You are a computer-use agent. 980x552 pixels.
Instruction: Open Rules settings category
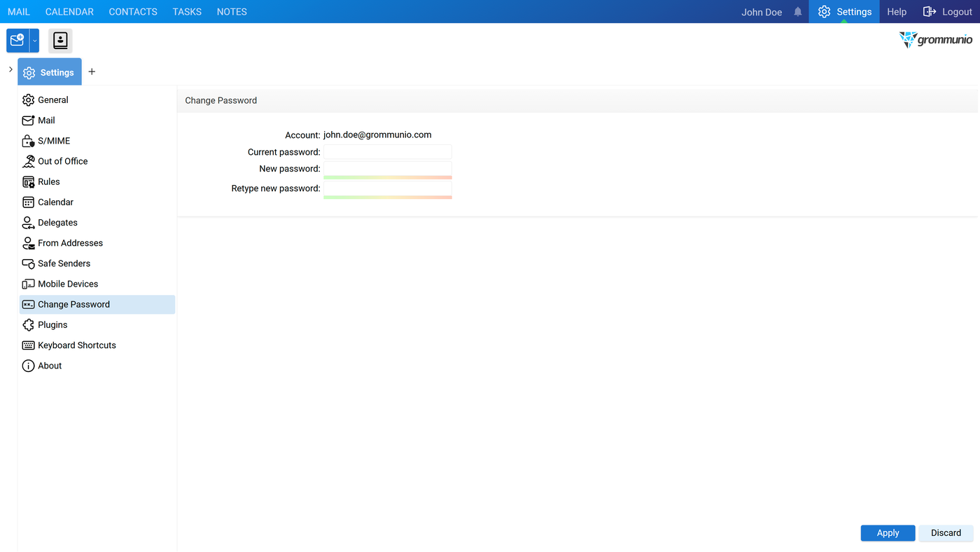point(49,181)
